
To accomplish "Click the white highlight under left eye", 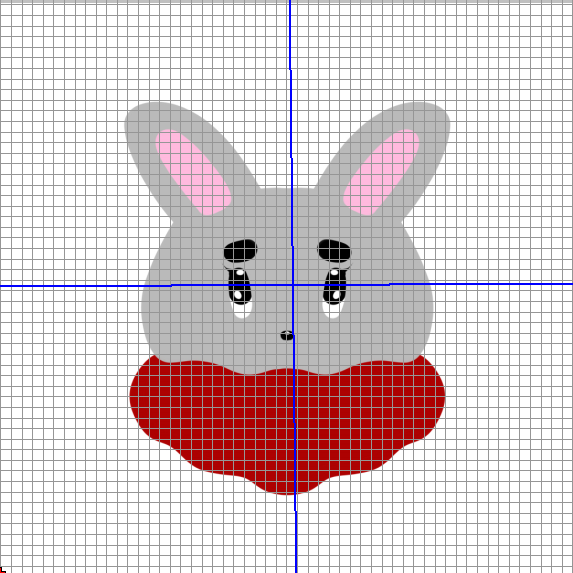I will [x=242, y=310].
